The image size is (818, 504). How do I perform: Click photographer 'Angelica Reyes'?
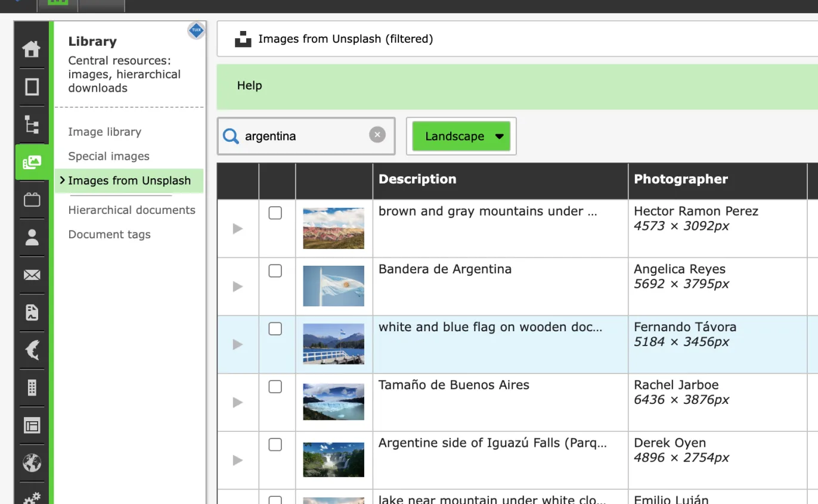(680, 269)
